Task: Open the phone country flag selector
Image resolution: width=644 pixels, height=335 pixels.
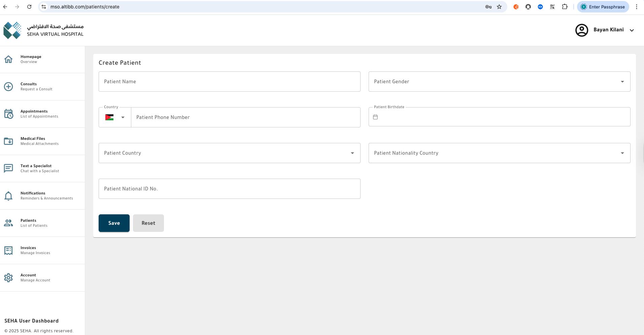Action: click(x=115, y=117)
